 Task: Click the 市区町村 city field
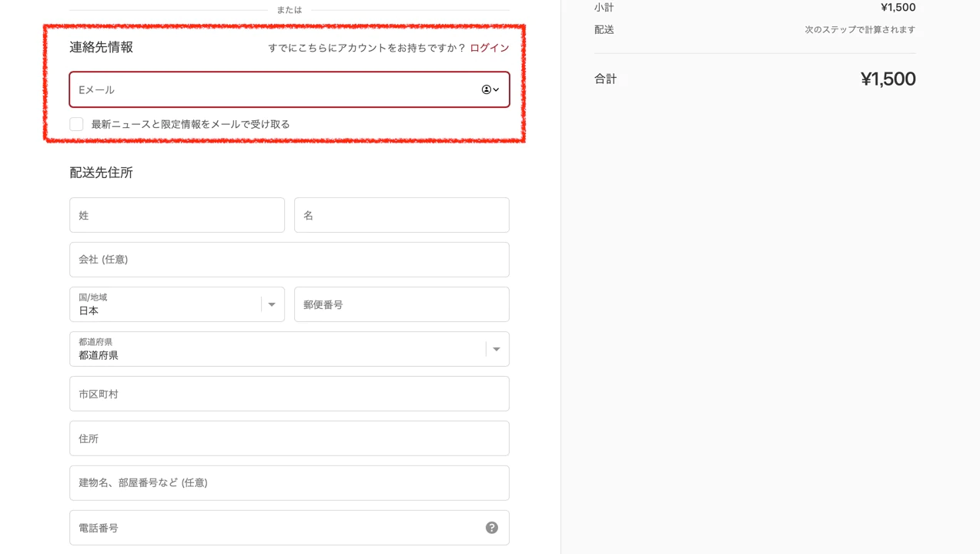[x=289, y=394]
